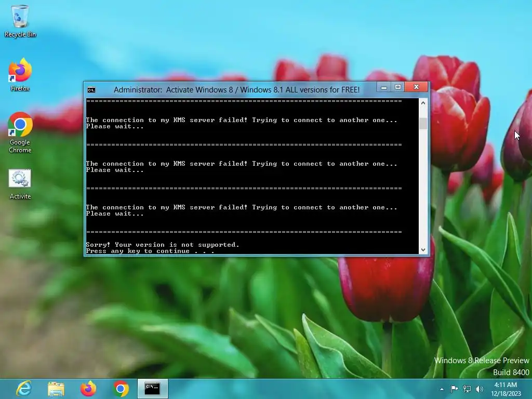532x399 pixels.
Task: Open File Explorer from the taskbar
Action: [x=56, y=389]
